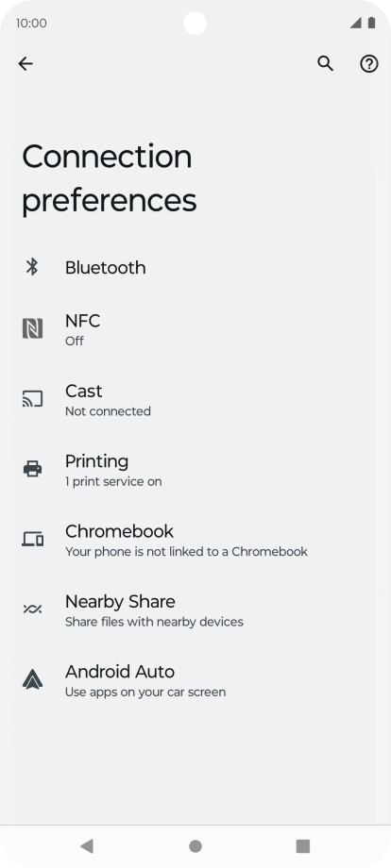Tap the Bluetooth symbol icon
This screenshot has width=391, height=868.
point(32,267)
